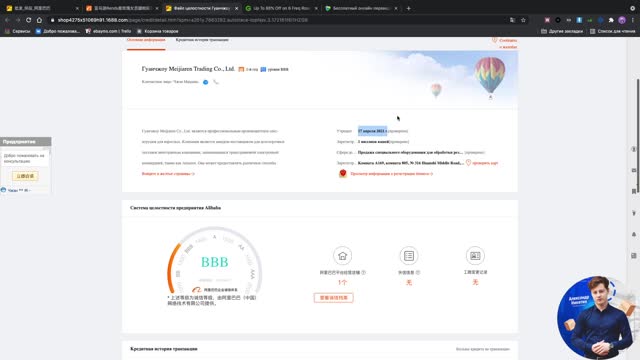Viewport: 640px width, 360px height.
Task: Click the phone icon beside contact name
Action: point(216,82)
